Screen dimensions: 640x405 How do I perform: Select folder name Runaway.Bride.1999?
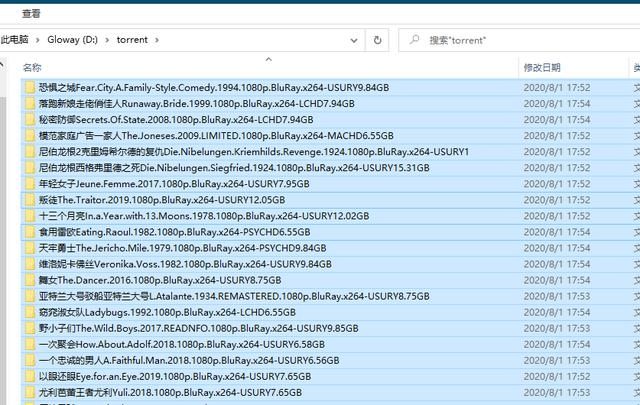(197, 103)
